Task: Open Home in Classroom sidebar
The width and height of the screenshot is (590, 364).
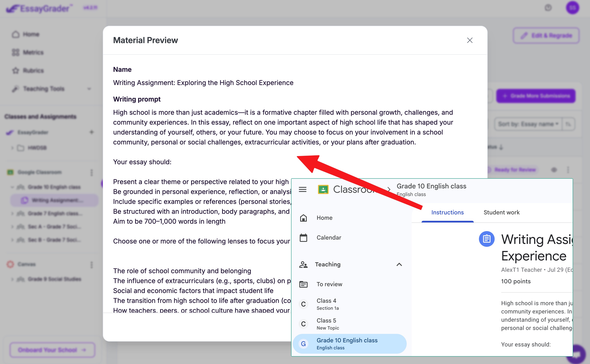Action: pos(324,218)
